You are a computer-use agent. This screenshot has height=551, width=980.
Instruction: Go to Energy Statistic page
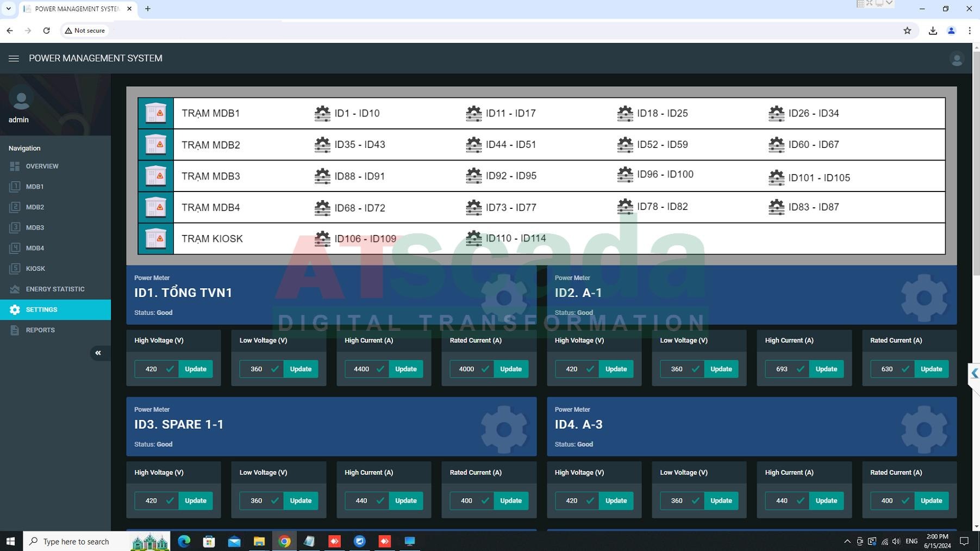pos(55,289)
